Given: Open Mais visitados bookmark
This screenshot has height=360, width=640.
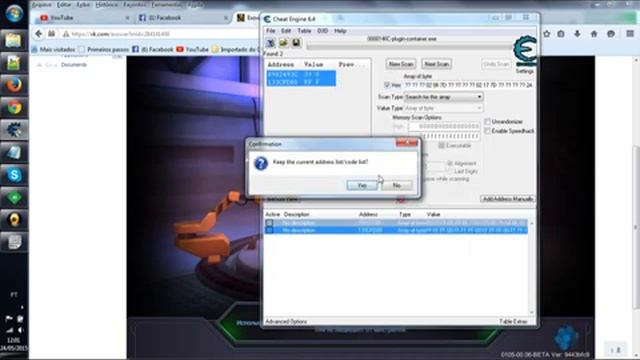Looking at the screenshot, I should 53,49.
